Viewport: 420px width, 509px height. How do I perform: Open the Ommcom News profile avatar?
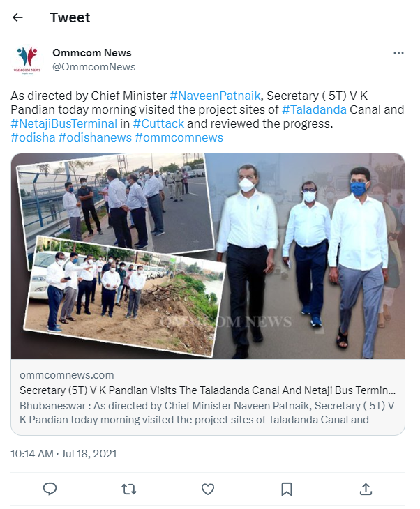[27, 60]
